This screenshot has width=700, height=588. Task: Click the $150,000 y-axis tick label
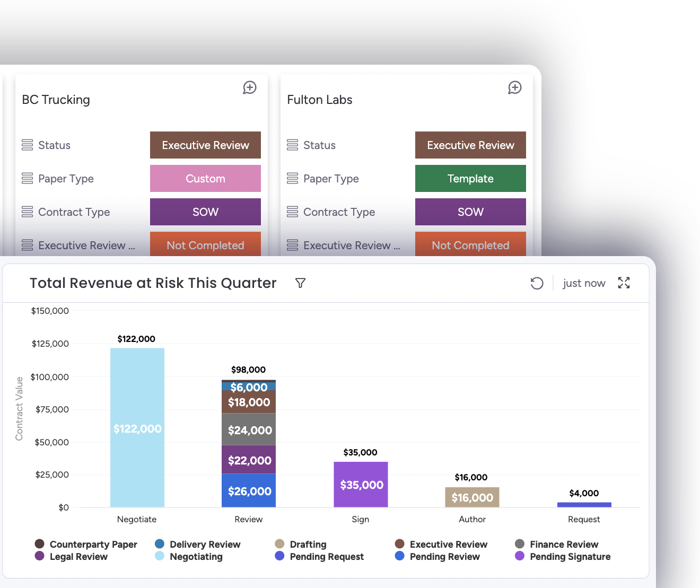[x=50, y=311]
